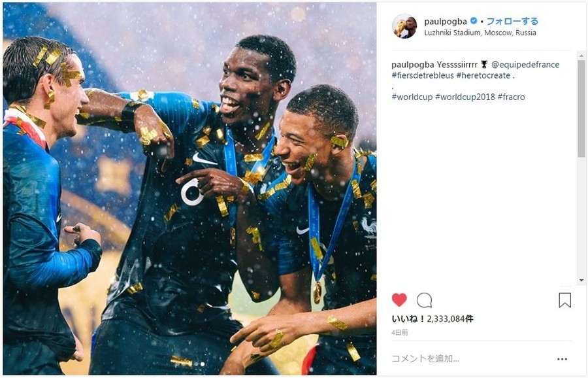Click scrollbar up arrow in caption panel

click(581, 56)
